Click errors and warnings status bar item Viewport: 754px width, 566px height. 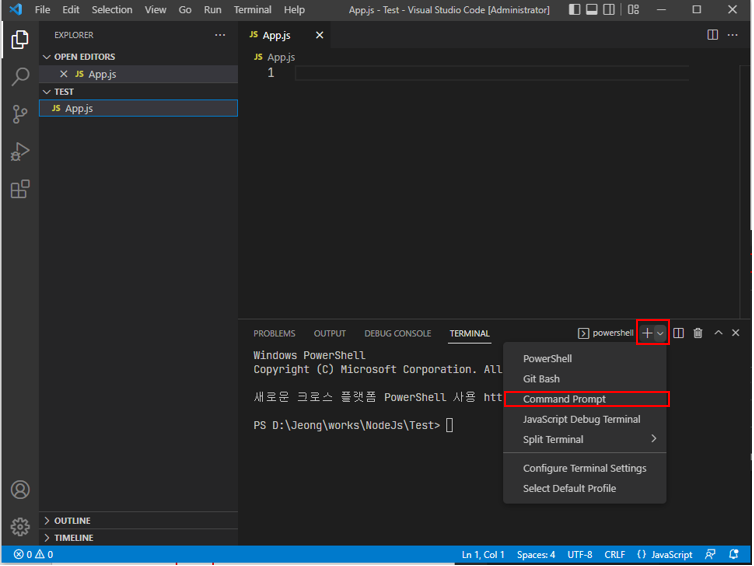coord(33,554)
